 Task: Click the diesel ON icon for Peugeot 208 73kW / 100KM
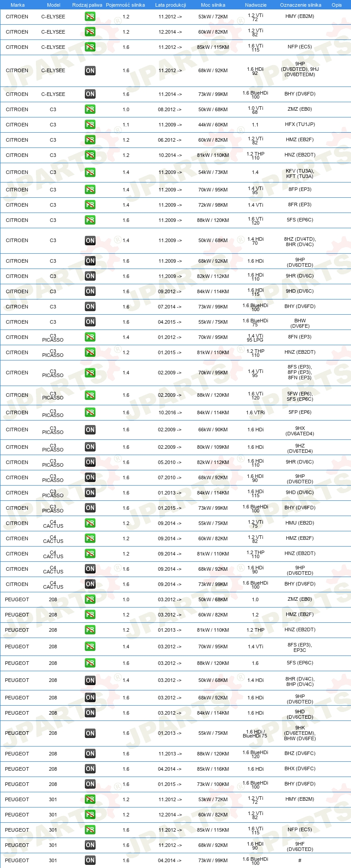pos(90,784)
